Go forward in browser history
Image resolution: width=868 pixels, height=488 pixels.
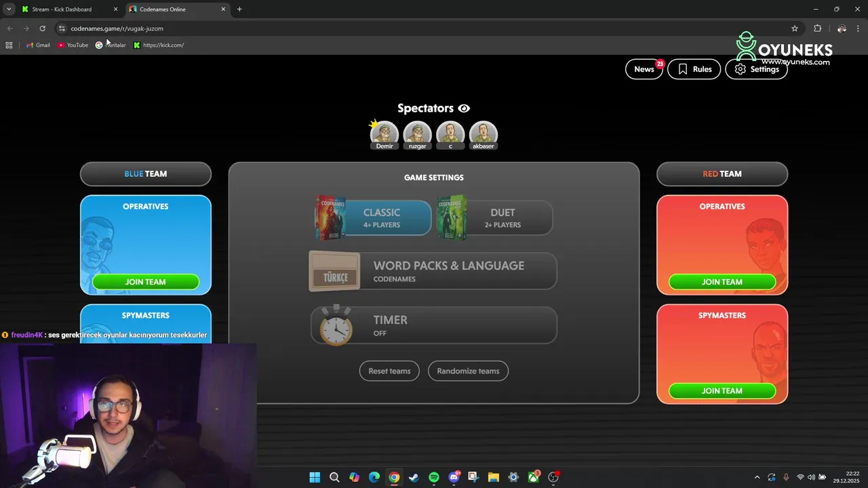click(x=26, y=28)
